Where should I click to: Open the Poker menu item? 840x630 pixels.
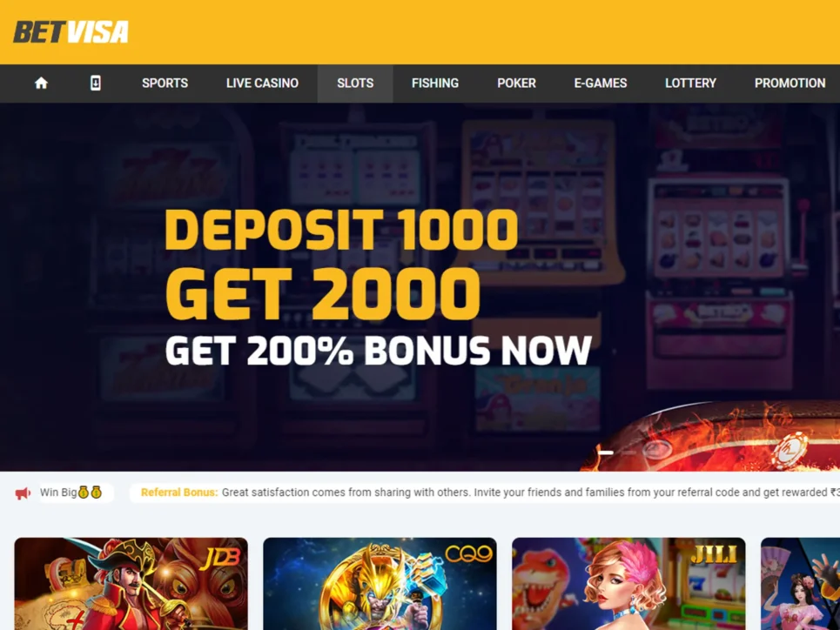pos(516,83)
